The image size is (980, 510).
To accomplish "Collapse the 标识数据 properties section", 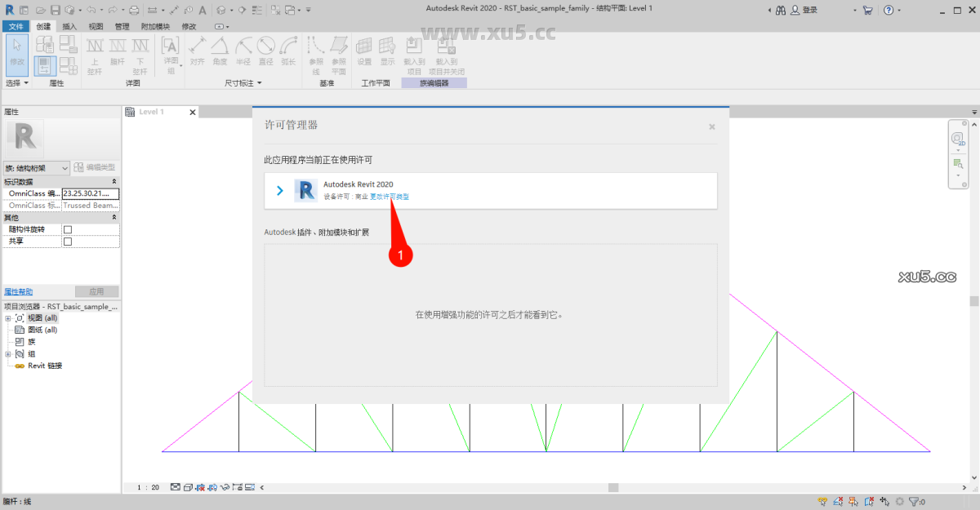I will 114,180.
